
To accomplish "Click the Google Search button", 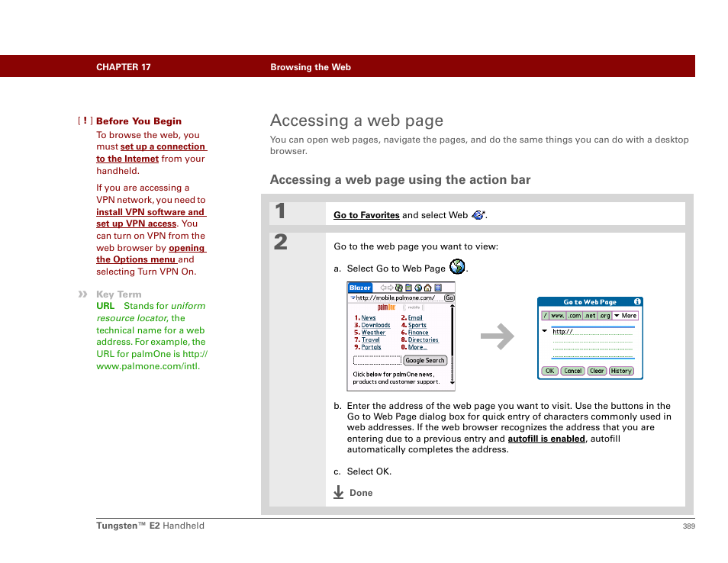I will (x=425, y=360).
